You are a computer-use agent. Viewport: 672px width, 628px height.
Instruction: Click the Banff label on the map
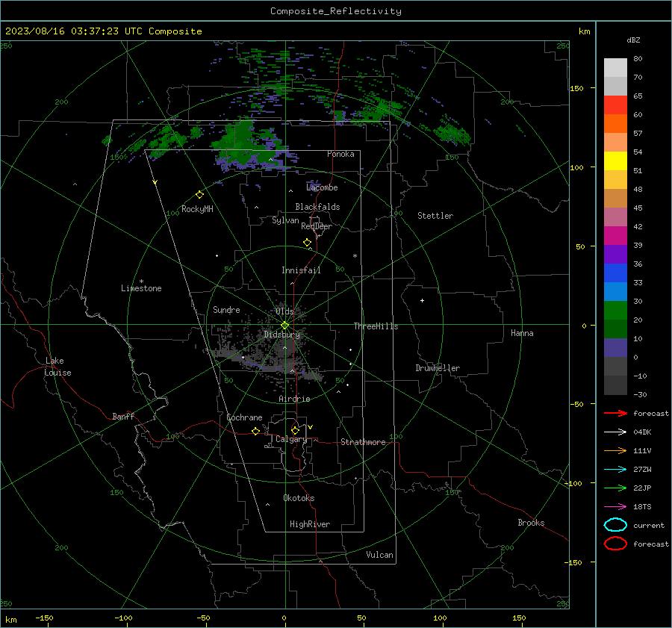(123, 416)
